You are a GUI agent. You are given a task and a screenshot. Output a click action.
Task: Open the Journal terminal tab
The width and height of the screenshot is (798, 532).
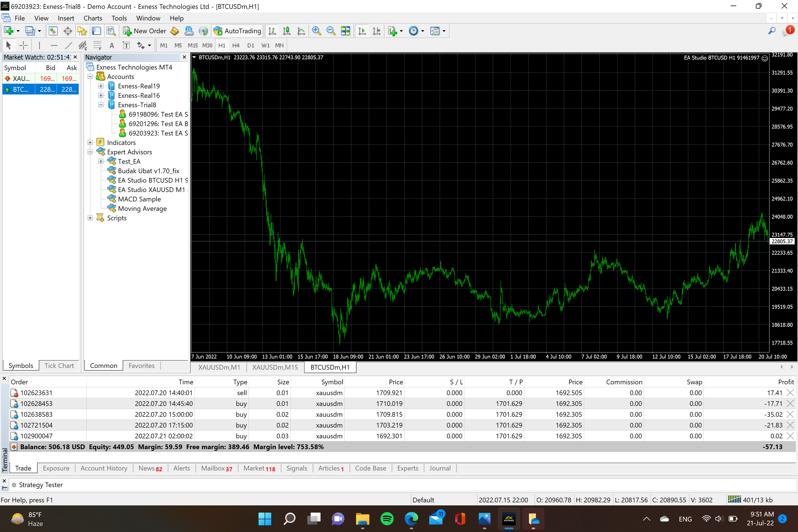(440, 468)
